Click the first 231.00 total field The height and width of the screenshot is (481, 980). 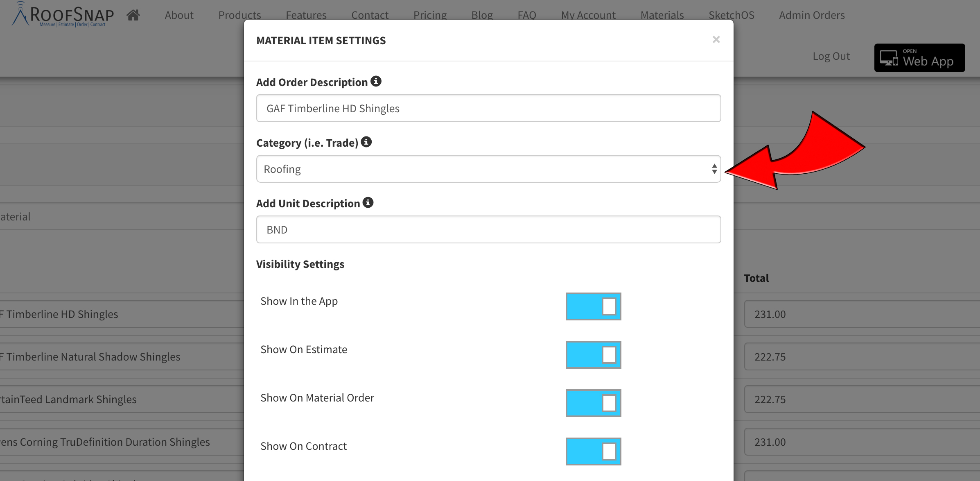click(x=862, y=314)
